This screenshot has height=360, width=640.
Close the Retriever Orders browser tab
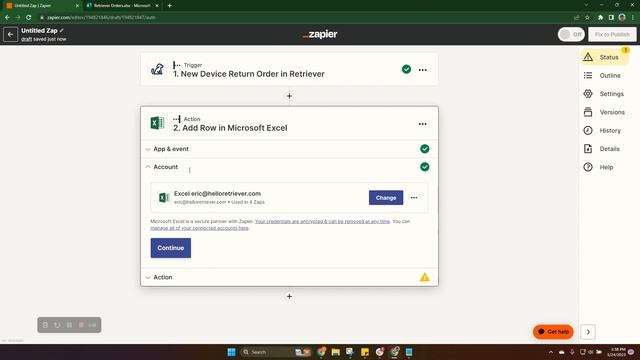click(x=157, y=6)
